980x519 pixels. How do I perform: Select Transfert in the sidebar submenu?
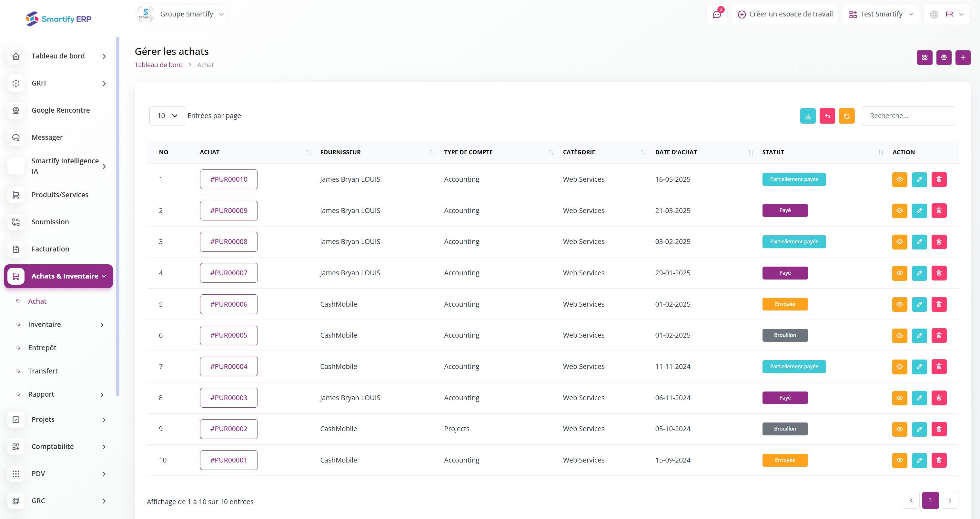(43, 371)
